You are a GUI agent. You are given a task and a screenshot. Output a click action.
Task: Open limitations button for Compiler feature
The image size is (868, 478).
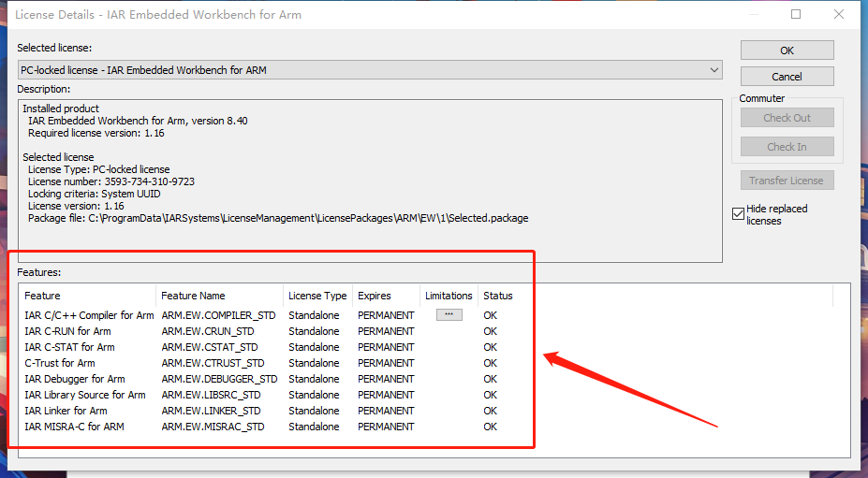point(449,315)
